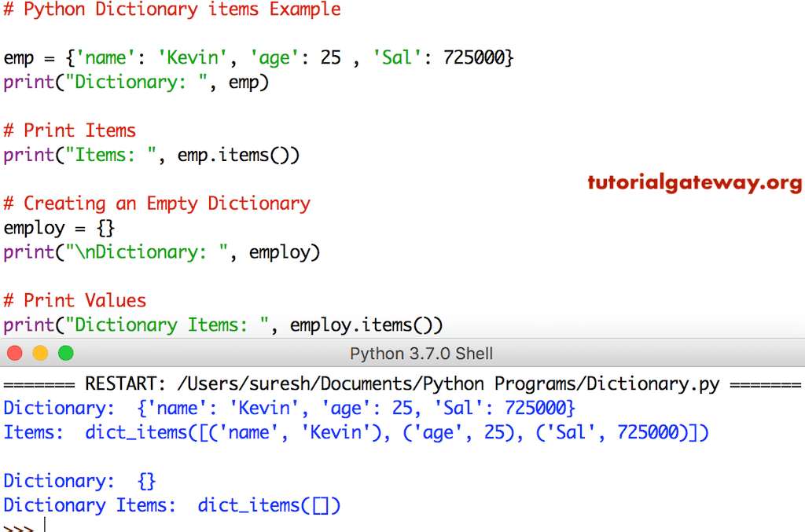Click the yellow minimize traffic light button

[x=40, y=353]
